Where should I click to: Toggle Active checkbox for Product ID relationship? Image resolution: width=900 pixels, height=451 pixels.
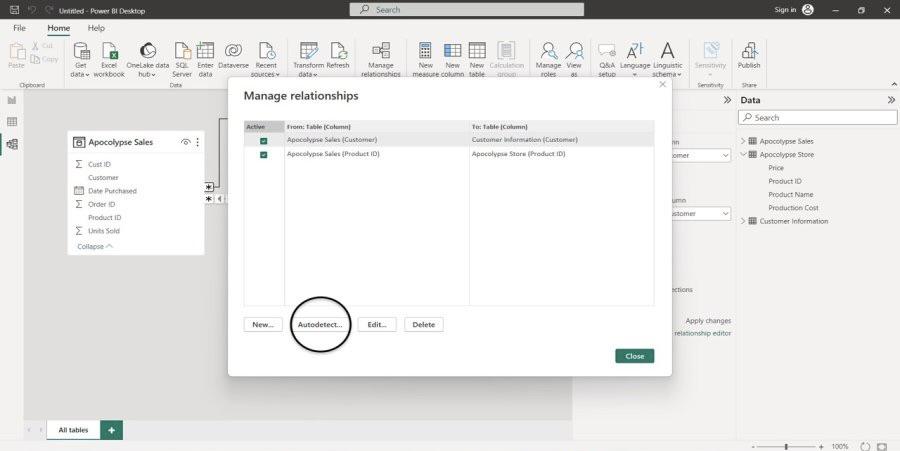(x=263, y=154)
